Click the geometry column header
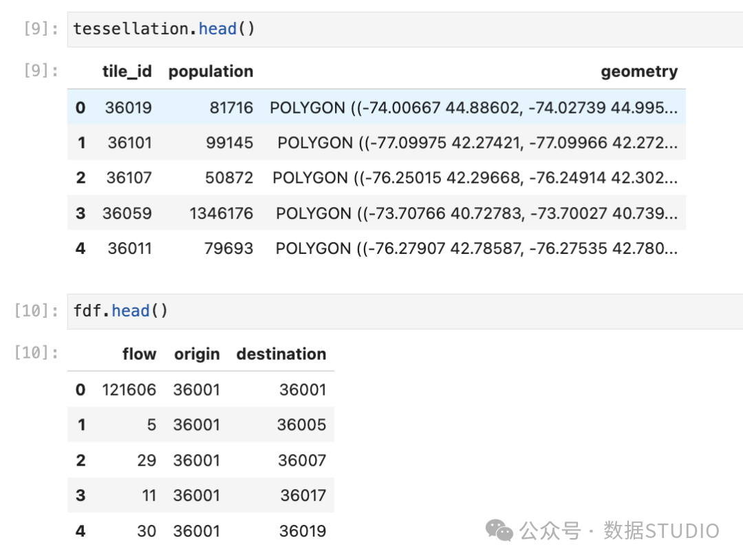Image resolution: width=743 pixels, height=560 pixels. tap(639, 72)
